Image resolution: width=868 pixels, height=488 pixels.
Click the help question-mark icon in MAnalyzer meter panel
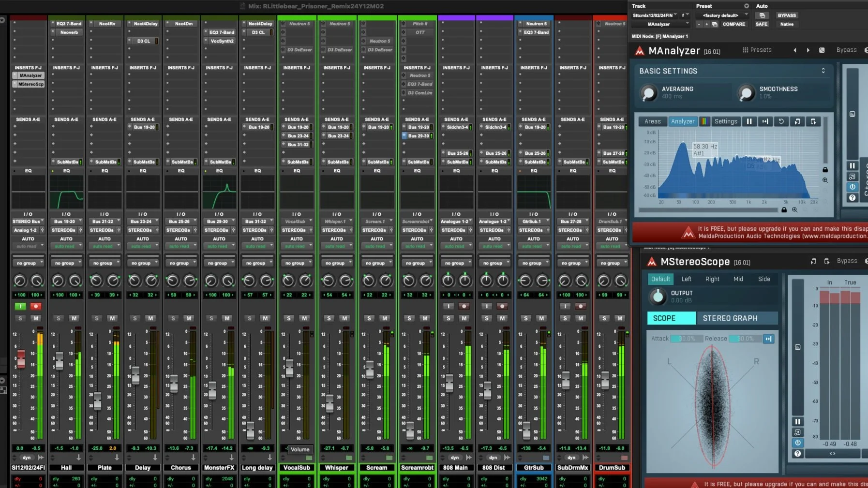(852, 197)
